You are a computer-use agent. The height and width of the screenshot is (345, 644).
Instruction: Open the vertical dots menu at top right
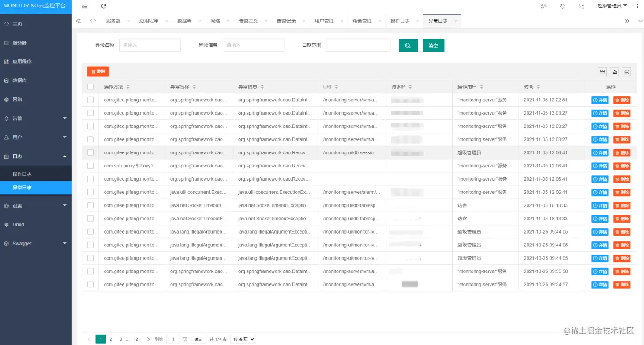coord(637,6)
